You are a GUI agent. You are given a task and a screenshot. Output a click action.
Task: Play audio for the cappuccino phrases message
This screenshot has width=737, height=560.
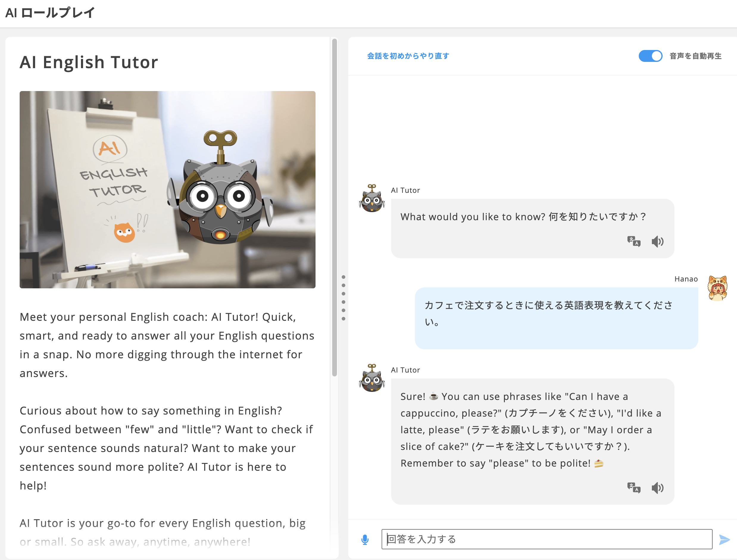tap(657, 487)
